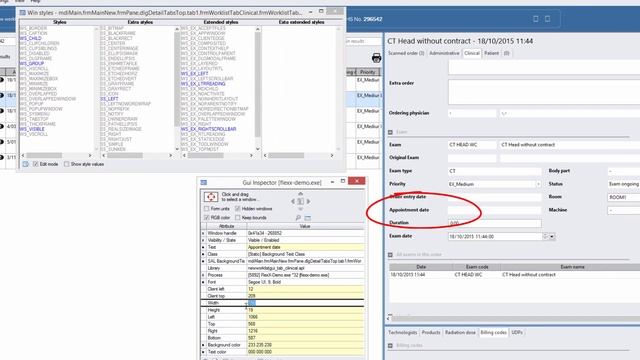
Task: Click the printer icon in the worklist
Action: coord(376,58)
